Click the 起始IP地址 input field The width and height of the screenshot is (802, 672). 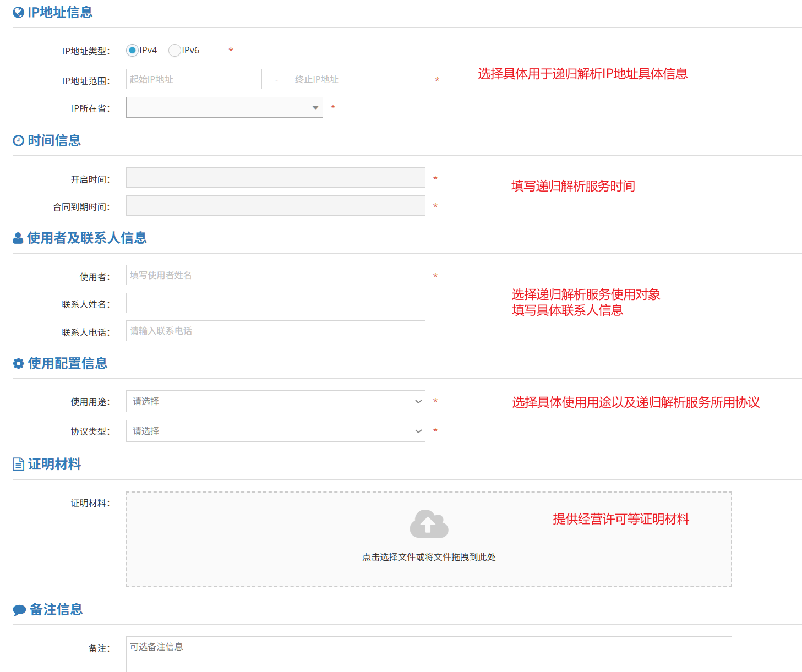(194, 79)
